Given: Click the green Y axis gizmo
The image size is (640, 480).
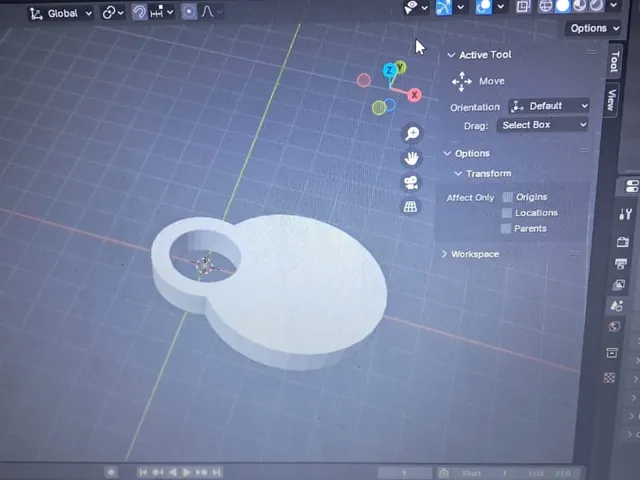Looking at the screenshot, I should (x=401, y=67).
